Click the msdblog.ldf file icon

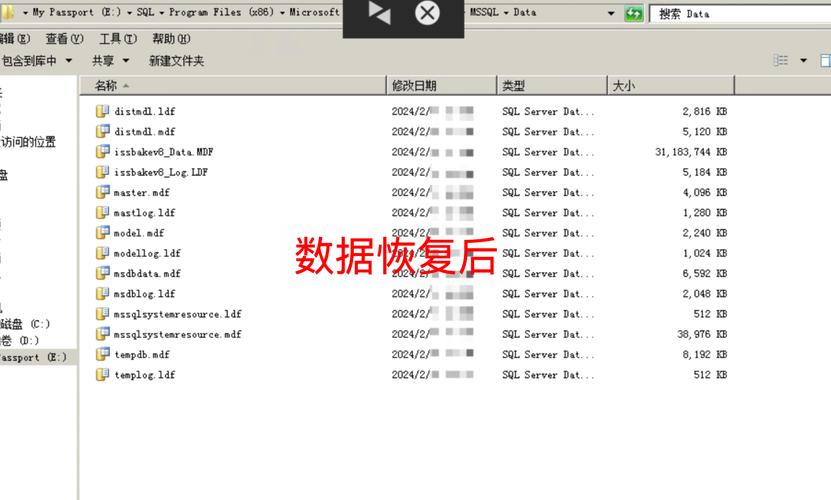102,293
